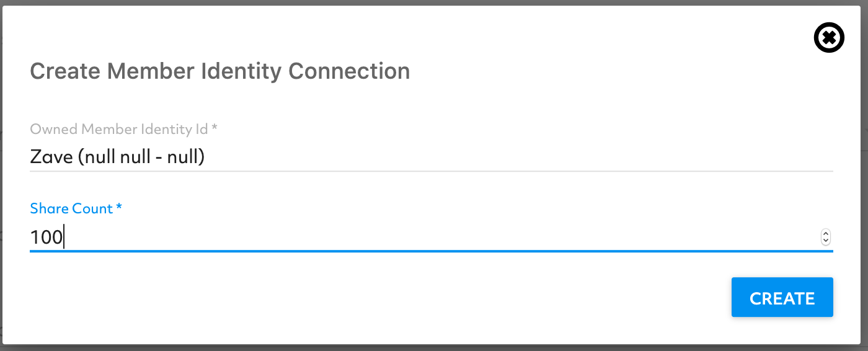Close the dialog with the X icon

[828, 38]
